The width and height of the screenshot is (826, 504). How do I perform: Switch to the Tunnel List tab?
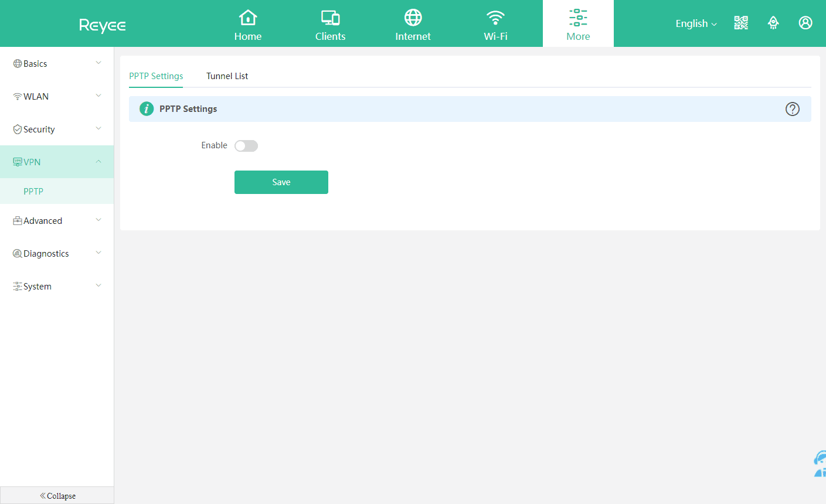point(227,76)
